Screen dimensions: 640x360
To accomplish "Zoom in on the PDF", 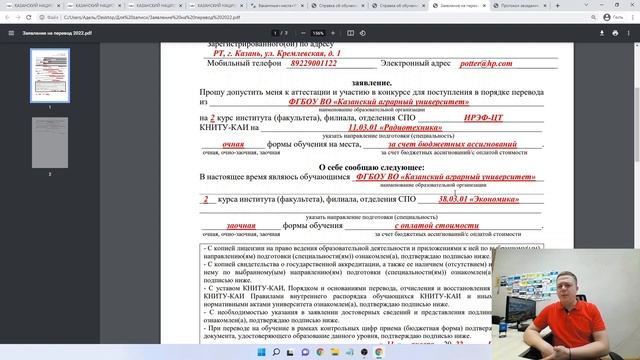I will 333,33.
